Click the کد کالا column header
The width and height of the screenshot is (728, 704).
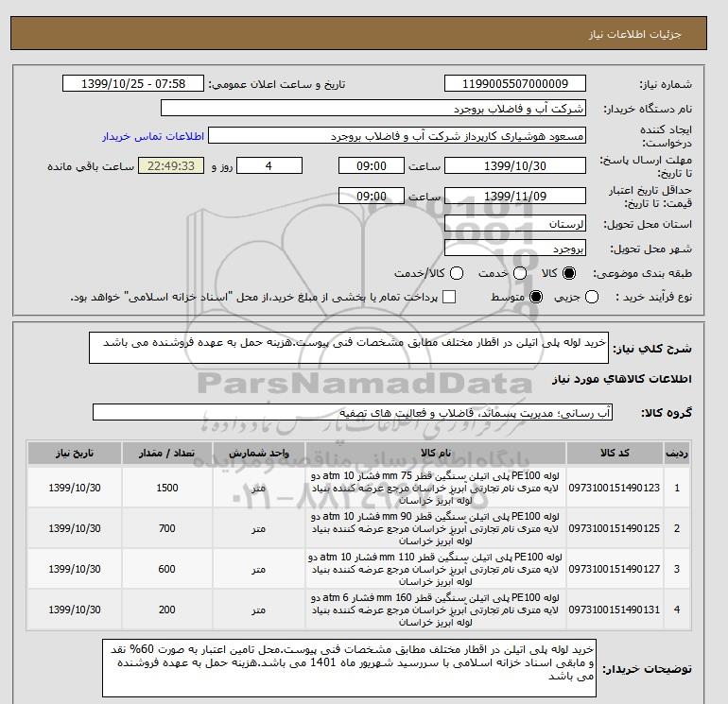click(615, 453)
